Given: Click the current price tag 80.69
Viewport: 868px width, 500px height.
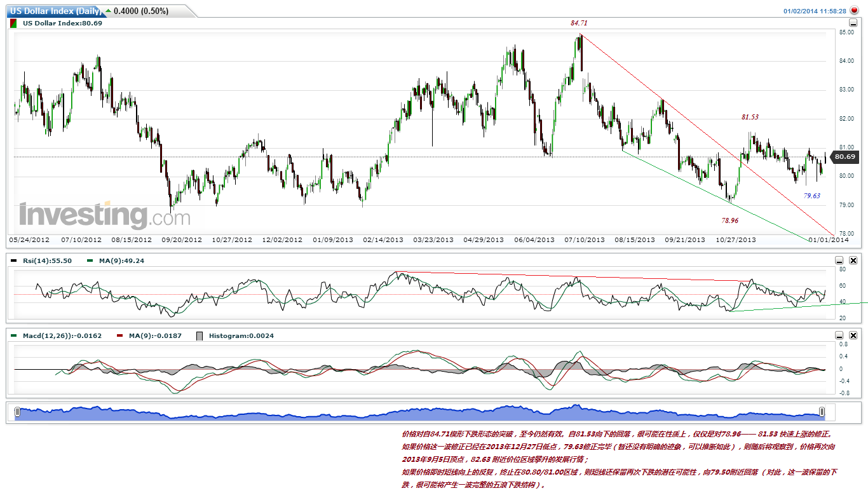Looking at the screenshot, I should (x=844, y=156).
